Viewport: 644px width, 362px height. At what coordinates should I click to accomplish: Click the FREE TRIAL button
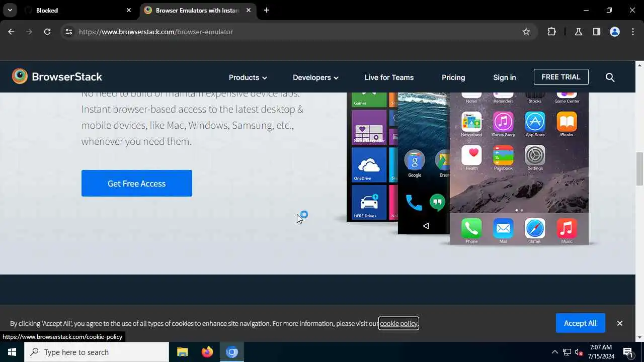[561, 77]
